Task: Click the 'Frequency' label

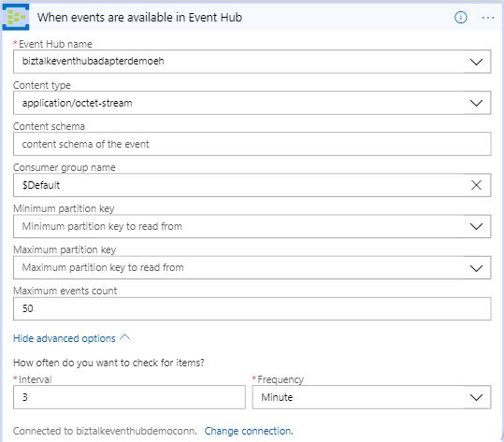Action: click(x=281, y=379)
